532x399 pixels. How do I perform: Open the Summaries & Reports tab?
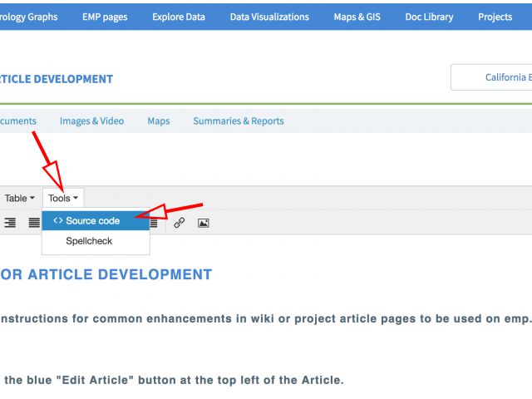click(239, 121)
